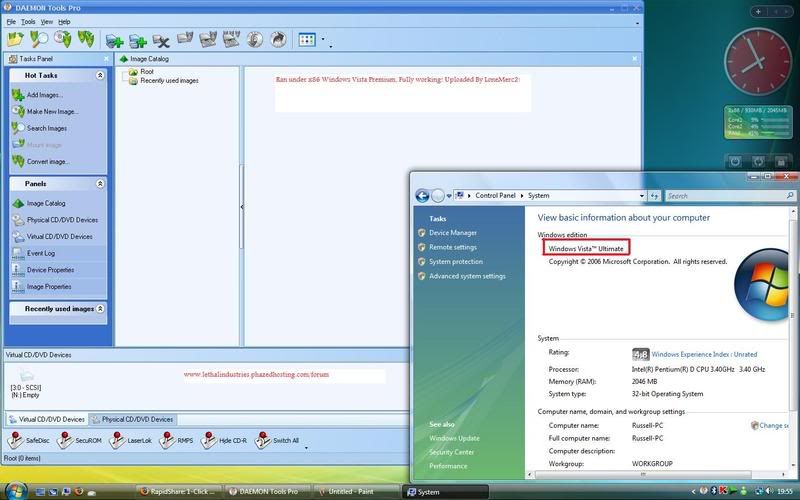The width and height of the screenshot is (800, 500).
Task: Click the Windows Start orb
Action: coord(15,491)
